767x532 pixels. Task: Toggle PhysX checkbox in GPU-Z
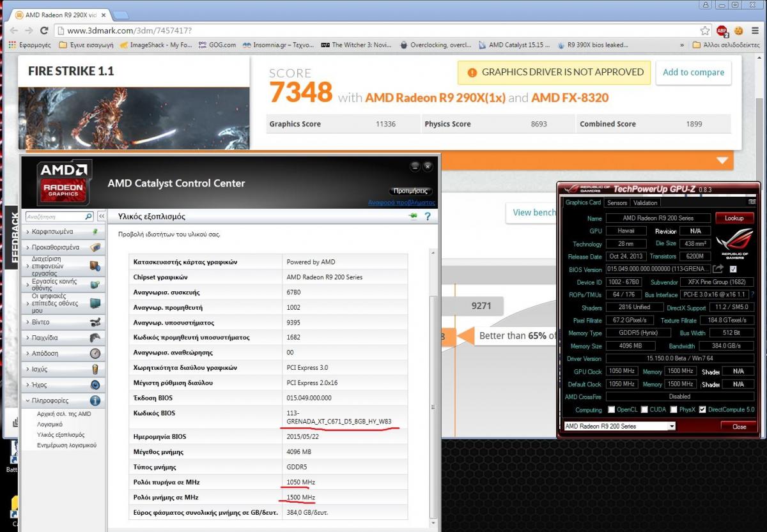coord(674,409)
